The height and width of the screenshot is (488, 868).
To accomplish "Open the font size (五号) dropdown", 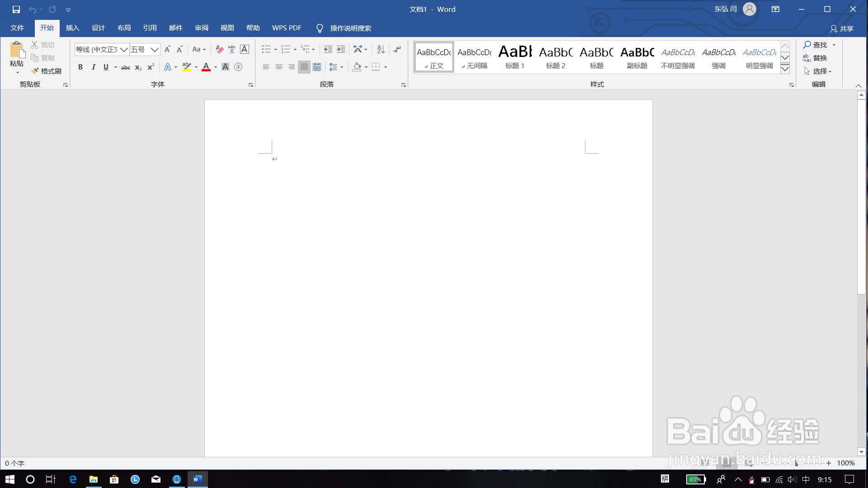I will (x=155, y=49).
